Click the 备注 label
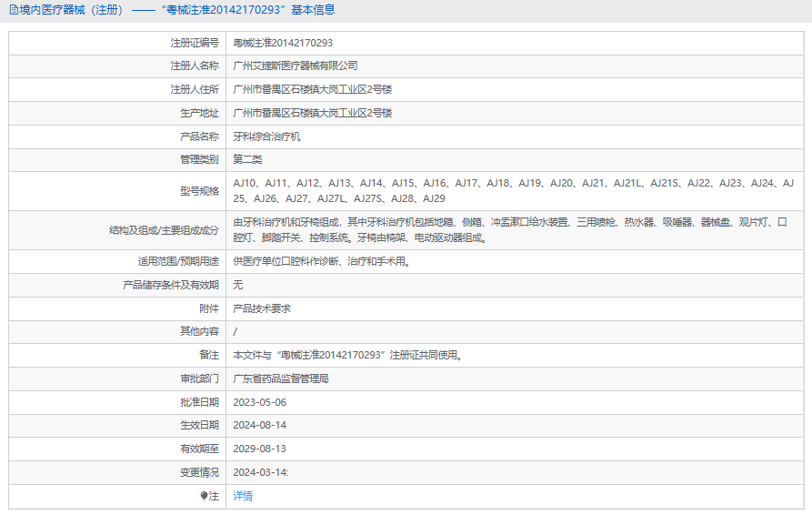The width and height of the screenshot is (812, 515). click(209, 355)
